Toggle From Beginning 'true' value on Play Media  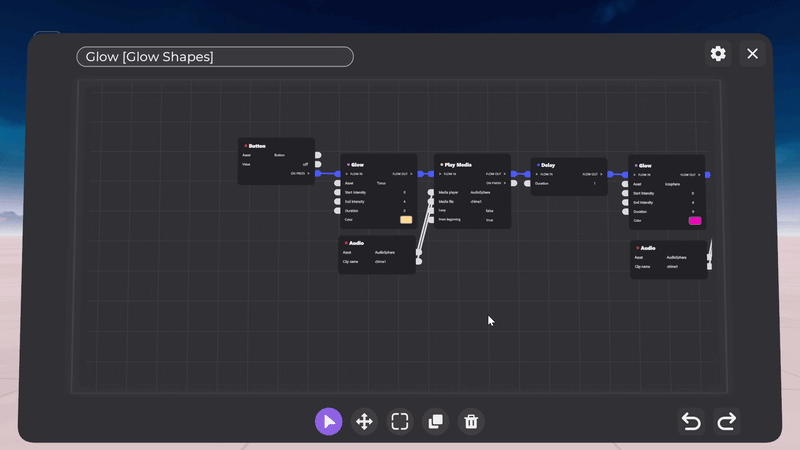click(489, 220)
